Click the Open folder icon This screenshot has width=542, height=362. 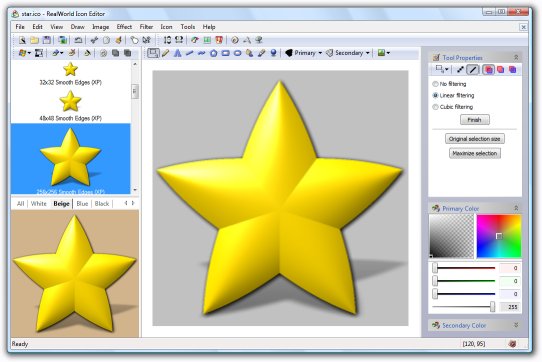pos(34,40)
